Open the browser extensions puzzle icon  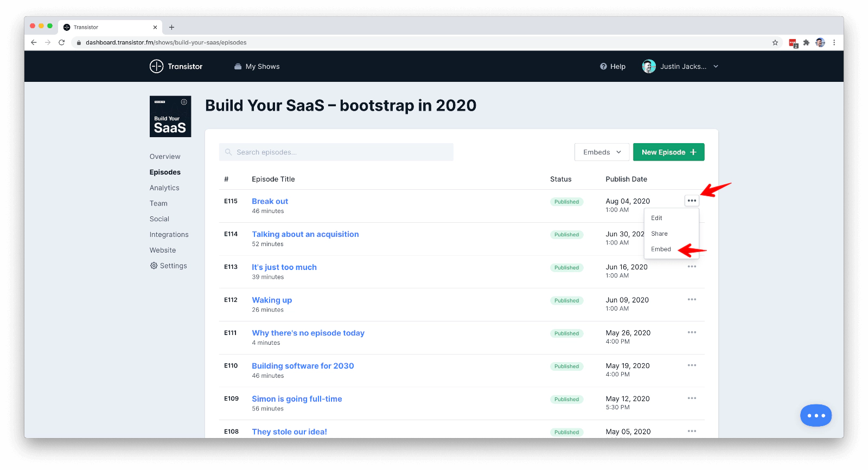(x=806, y=42)
